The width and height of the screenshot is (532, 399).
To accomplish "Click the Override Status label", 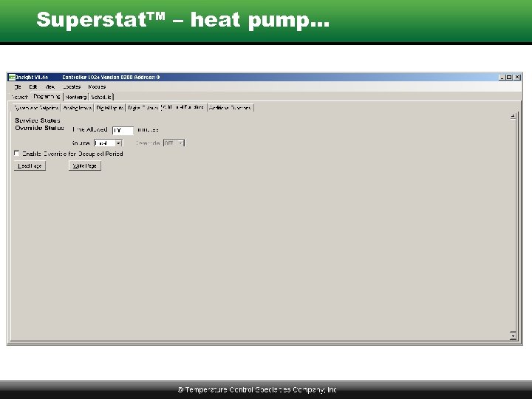I will (39, 128).
